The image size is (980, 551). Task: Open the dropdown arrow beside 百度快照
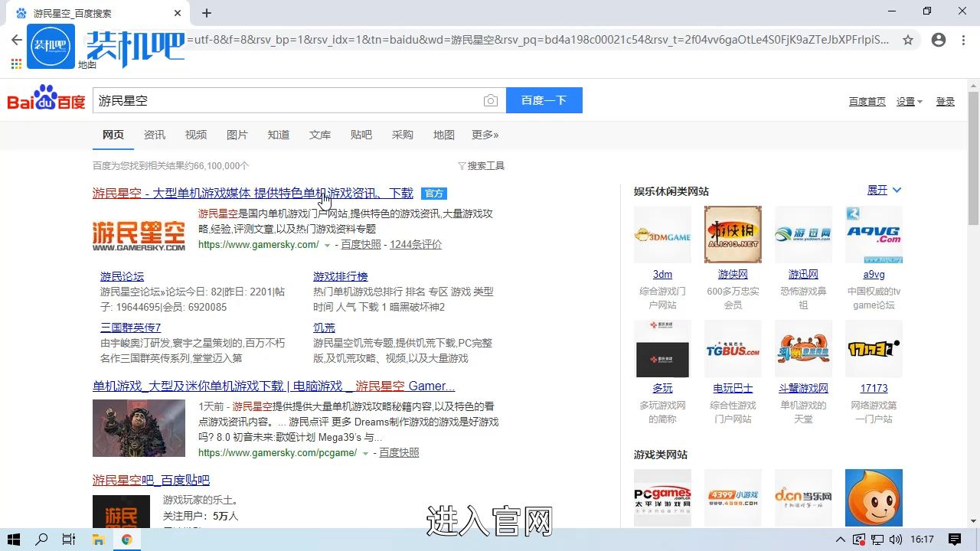328,245
